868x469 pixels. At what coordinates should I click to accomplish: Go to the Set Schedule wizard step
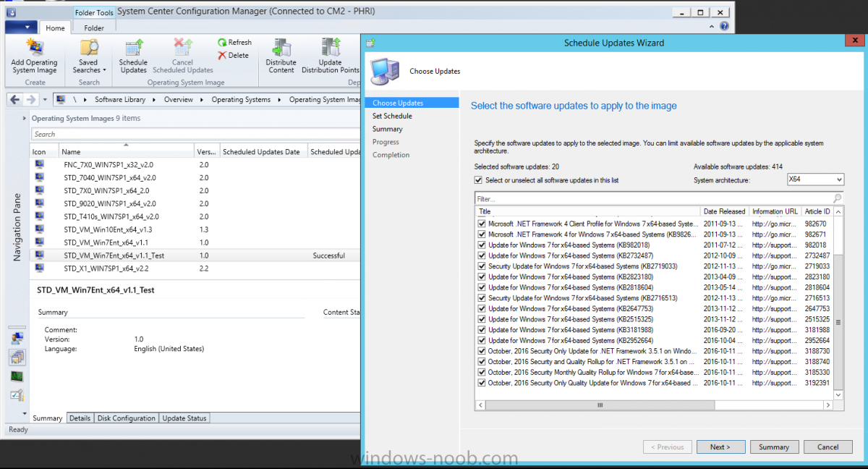(392, 116)
